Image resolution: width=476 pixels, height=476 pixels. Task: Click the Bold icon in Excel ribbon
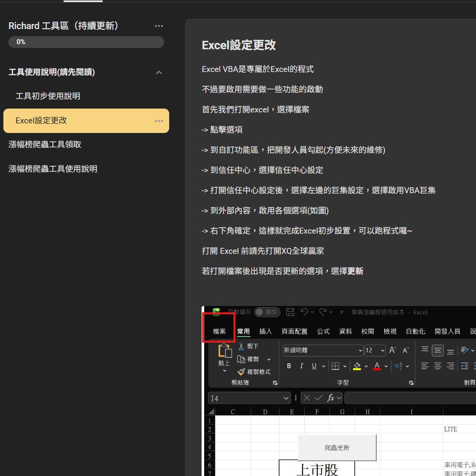coord(289,366)
